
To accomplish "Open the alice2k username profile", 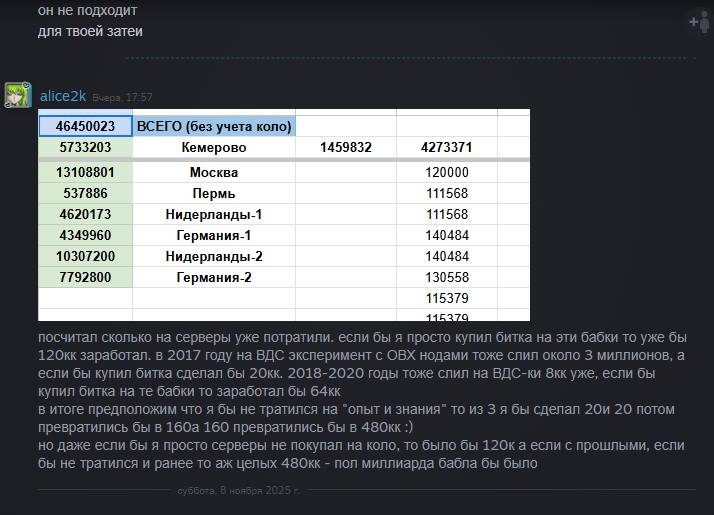I will coord(64,96).
